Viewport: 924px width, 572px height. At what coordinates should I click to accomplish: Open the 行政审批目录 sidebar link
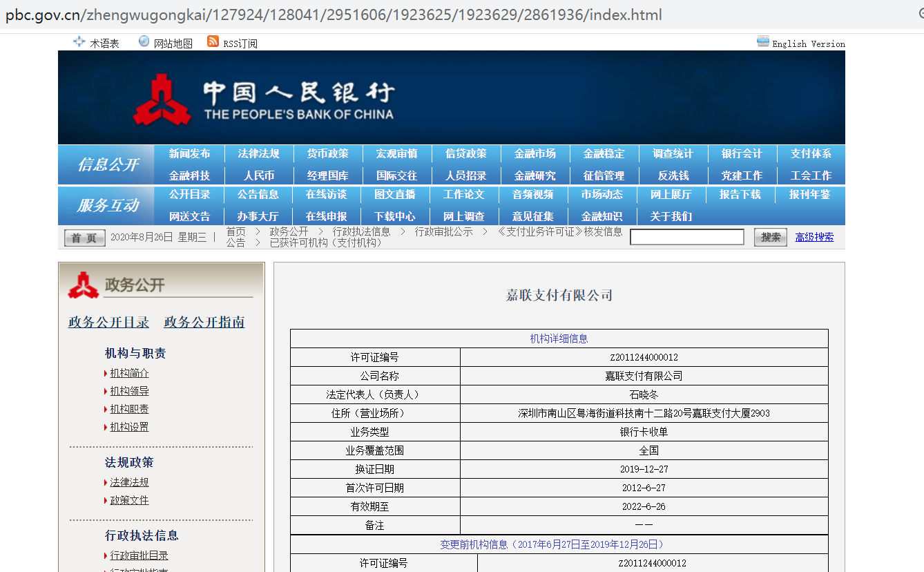click(139, 555)
